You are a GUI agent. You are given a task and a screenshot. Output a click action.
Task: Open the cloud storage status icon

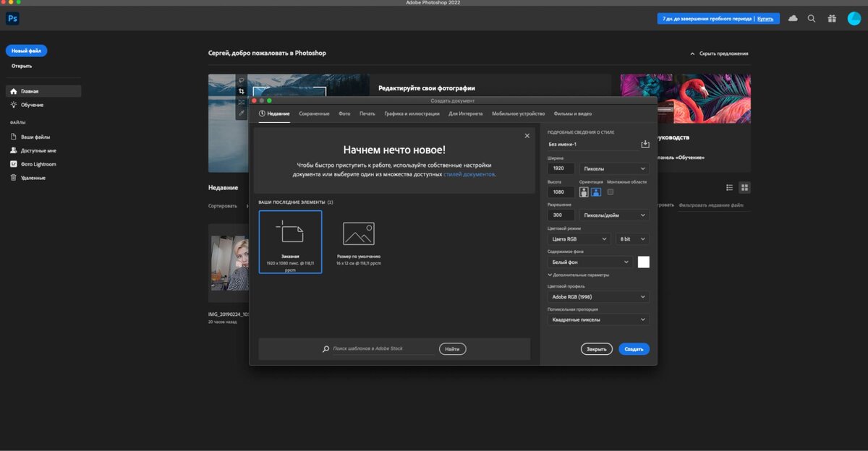click(793, 18)
